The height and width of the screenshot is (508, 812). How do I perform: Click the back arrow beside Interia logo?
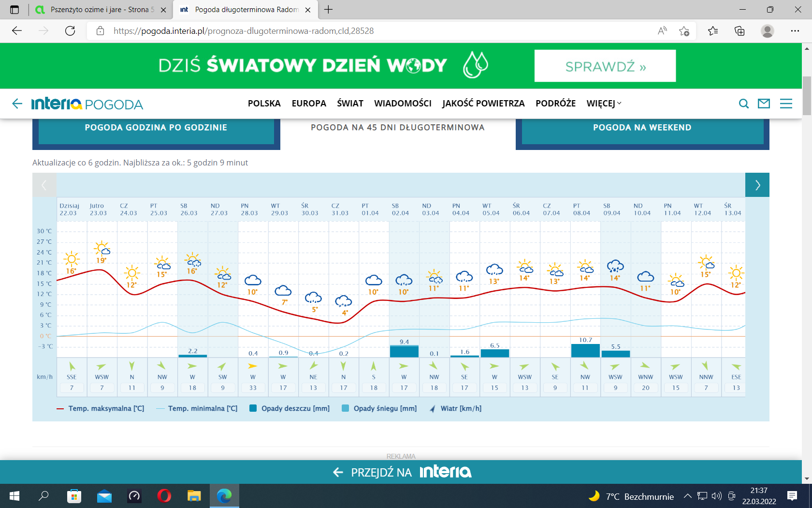tap(17, 104)
